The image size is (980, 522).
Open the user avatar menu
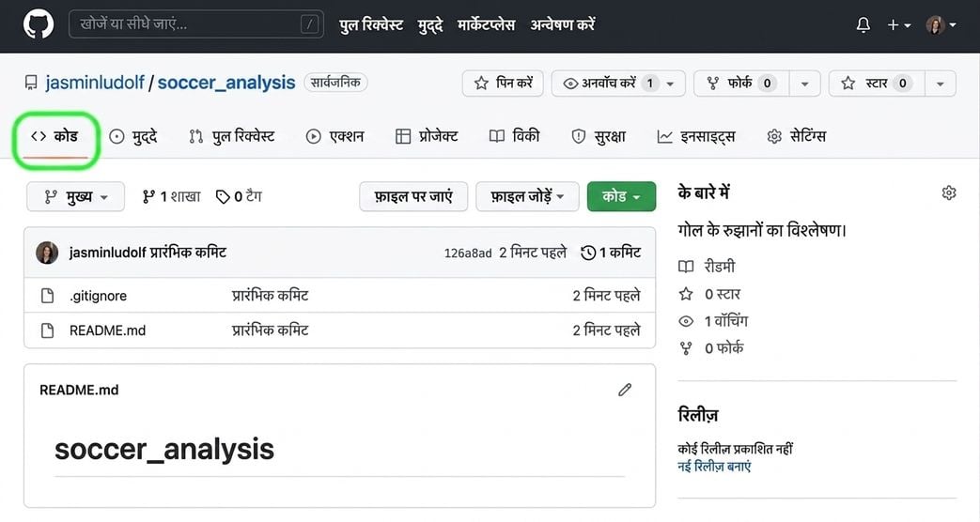941,25
